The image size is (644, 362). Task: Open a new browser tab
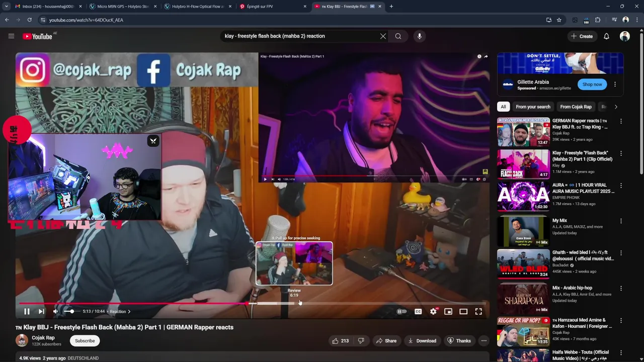(x=391, y=7)
